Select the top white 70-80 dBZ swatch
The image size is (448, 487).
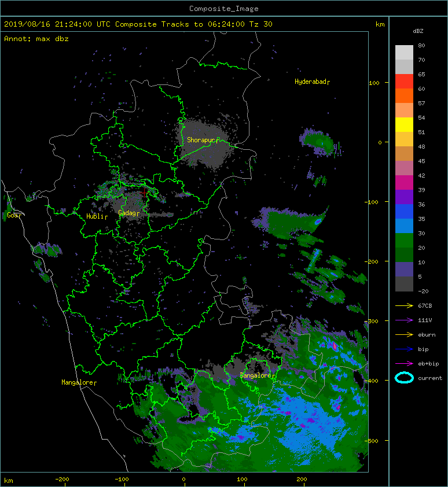pos(404,52)
